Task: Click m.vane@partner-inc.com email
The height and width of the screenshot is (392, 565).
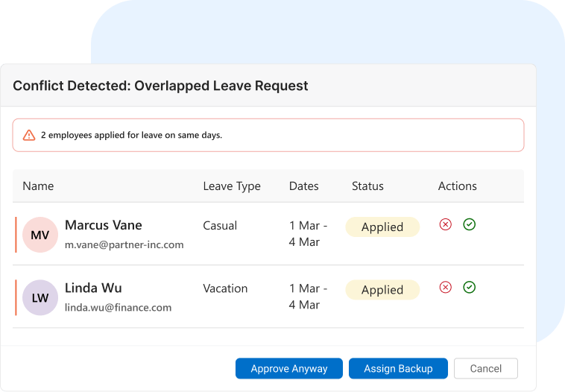Action: pyautogui.click(x=124, y=244)
